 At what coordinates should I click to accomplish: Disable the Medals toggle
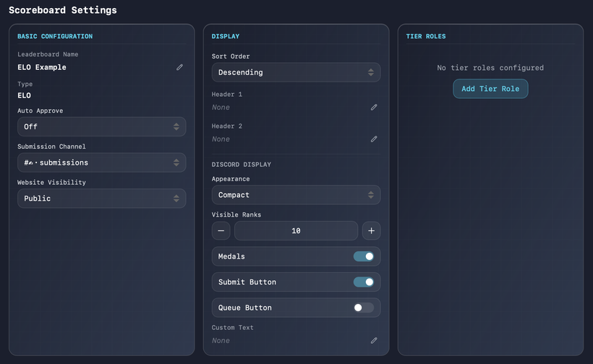coord(364,256)
